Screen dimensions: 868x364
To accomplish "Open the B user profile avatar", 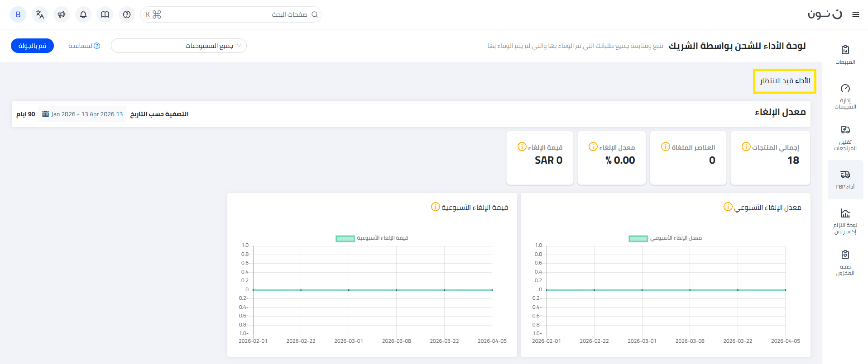I will [18, 14].
